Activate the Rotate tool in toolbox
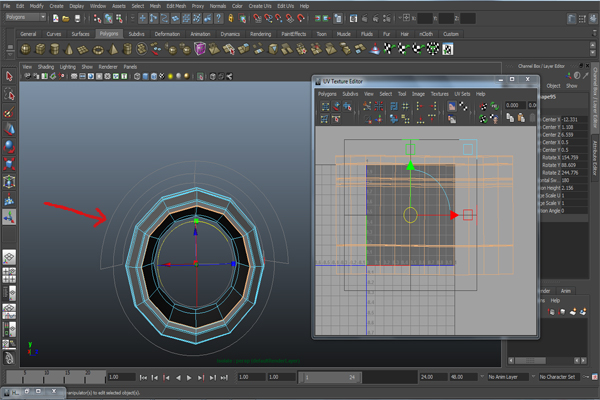 pos(9,147)
